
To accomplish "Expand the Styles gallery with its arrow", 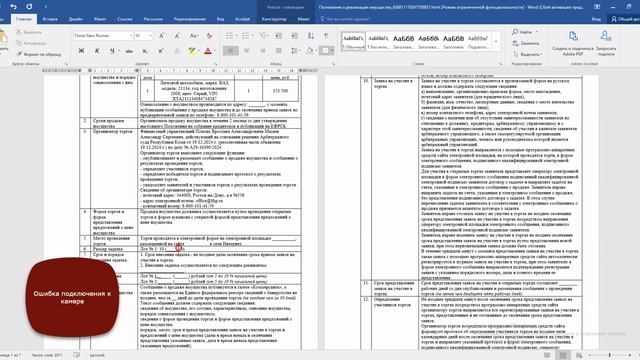I will (x=496, y=41).
